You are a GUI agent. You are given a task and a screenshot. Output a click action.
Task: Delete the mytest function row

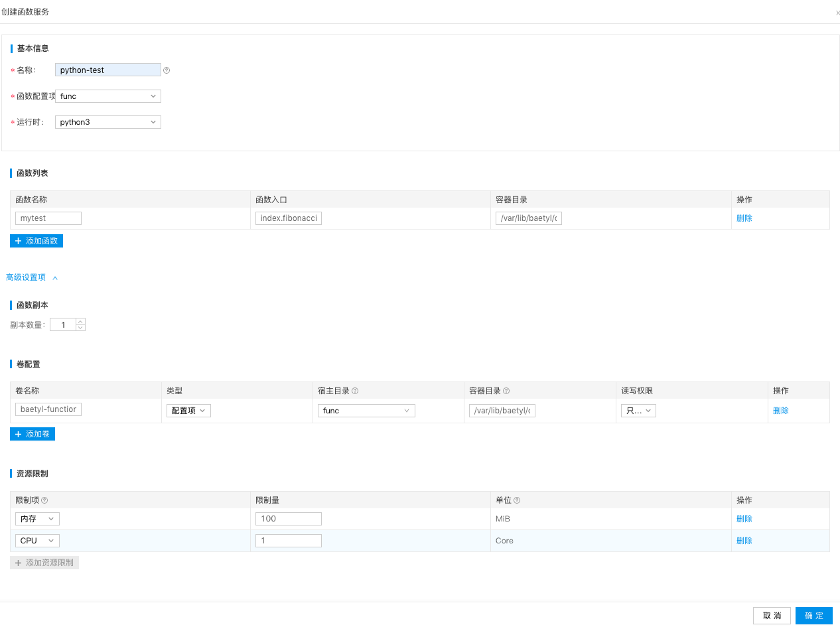(x=744, y=218)
